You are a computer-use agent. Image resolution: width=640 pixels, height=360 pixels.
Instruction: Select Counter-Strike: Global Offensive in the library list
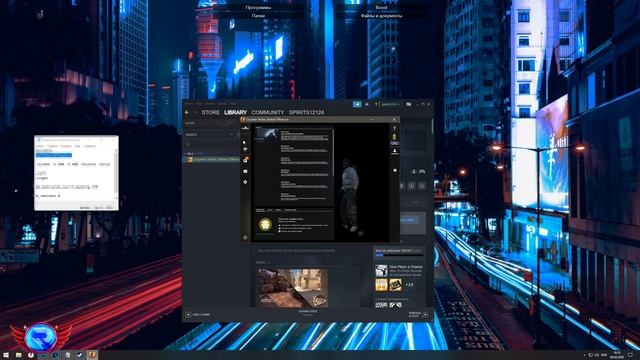click(x=213, y=160)
